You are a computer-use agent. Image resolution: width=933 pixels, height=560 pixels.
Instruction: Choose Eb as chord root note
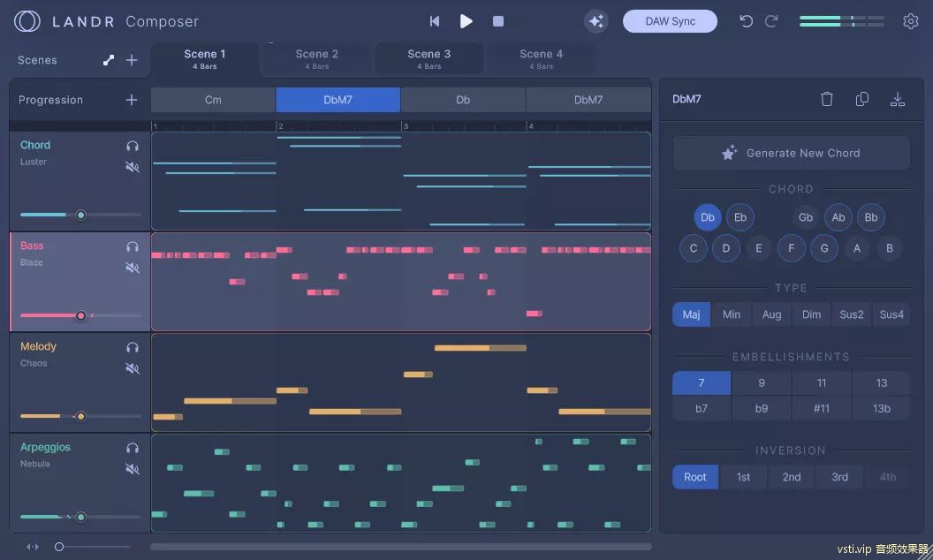point(740,217)
